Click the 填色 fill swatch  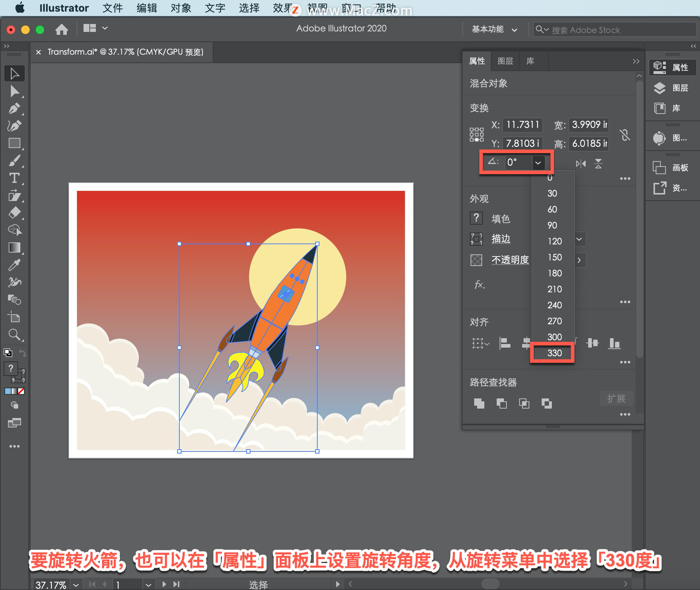click(x=476, y=218)
